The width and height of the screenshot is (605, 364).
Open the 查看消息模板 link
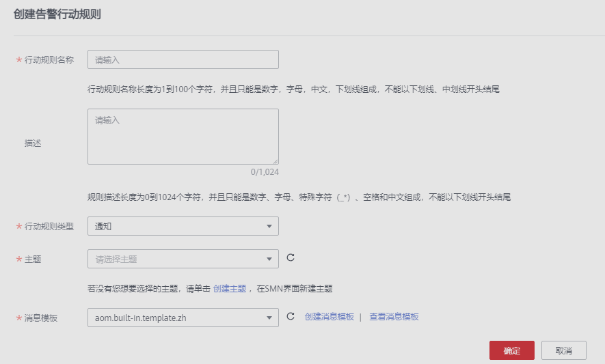coord(394,317)
